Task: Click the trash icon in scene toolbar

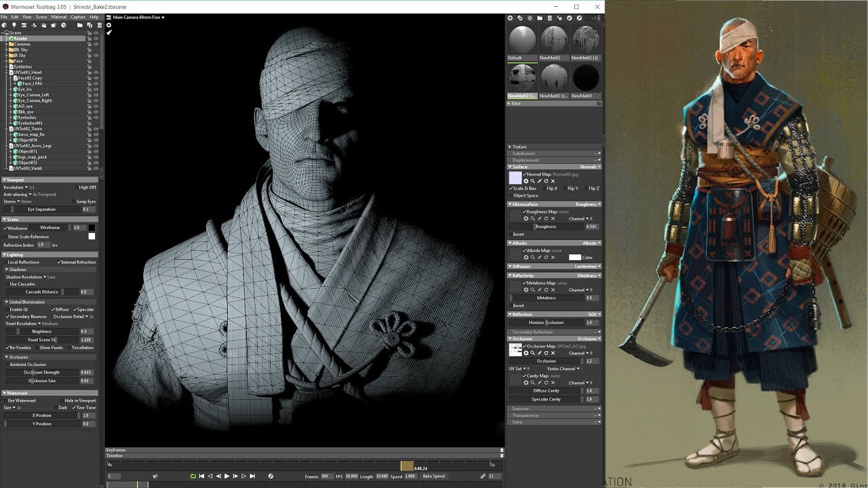Action: (x=99, y=25)
